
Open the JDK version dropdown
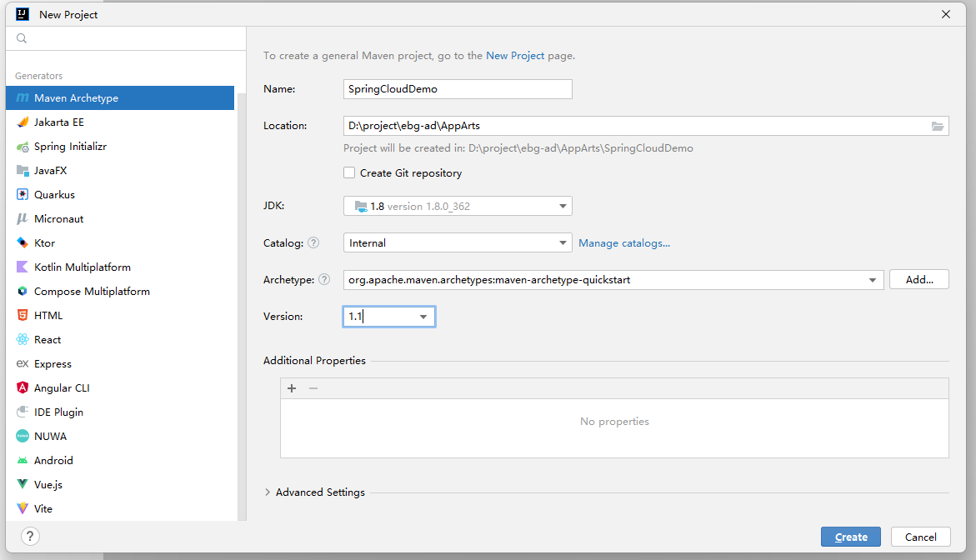click(x=563, y=207)
